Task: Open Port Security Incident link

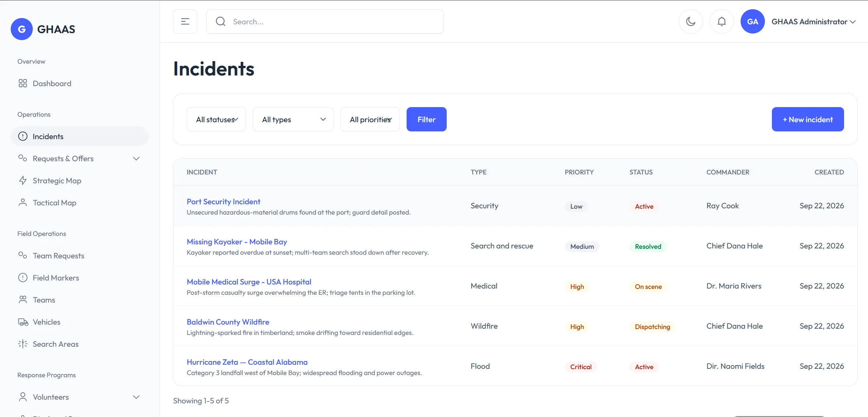Action: (x=224, y=202)
